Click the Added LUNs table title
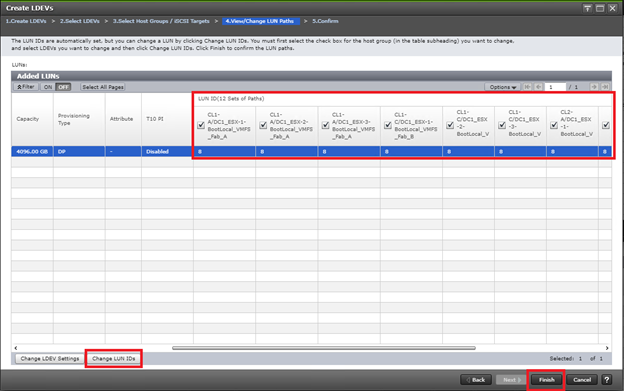The image size is (624, 391). pos(38,76)
